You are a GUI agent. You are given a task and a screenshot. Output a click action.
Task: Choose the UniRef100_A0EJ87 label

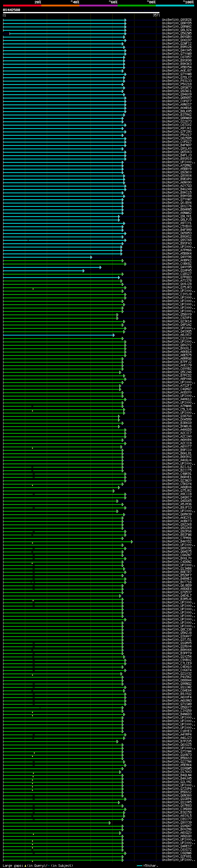(x=177, y=71)
